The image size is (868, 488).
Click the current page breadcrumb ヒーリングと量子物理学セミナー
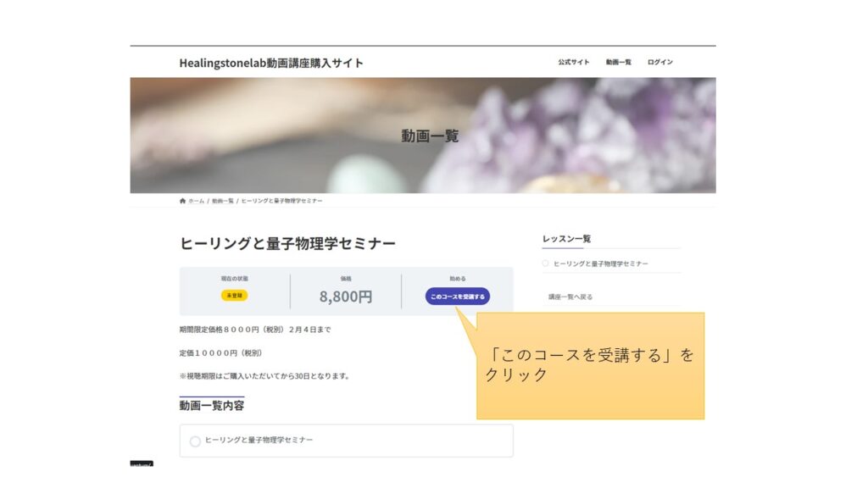click(281, 201)
